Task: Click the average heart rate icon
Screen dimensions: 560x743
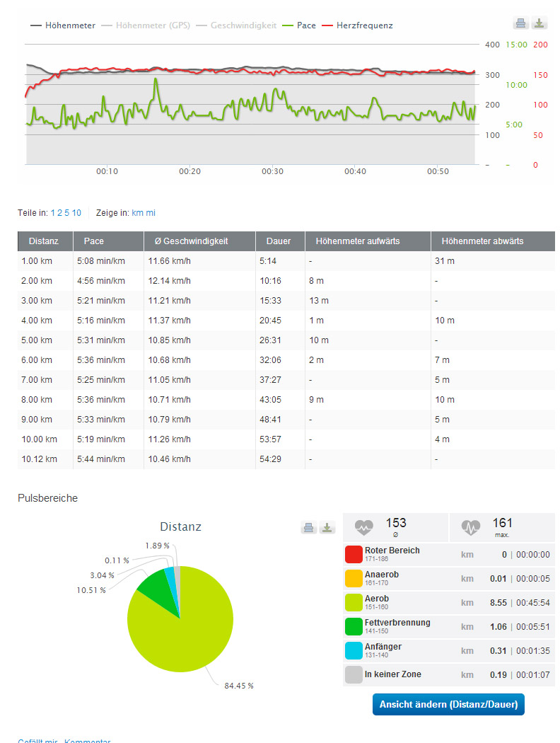Action: point(364,527)
